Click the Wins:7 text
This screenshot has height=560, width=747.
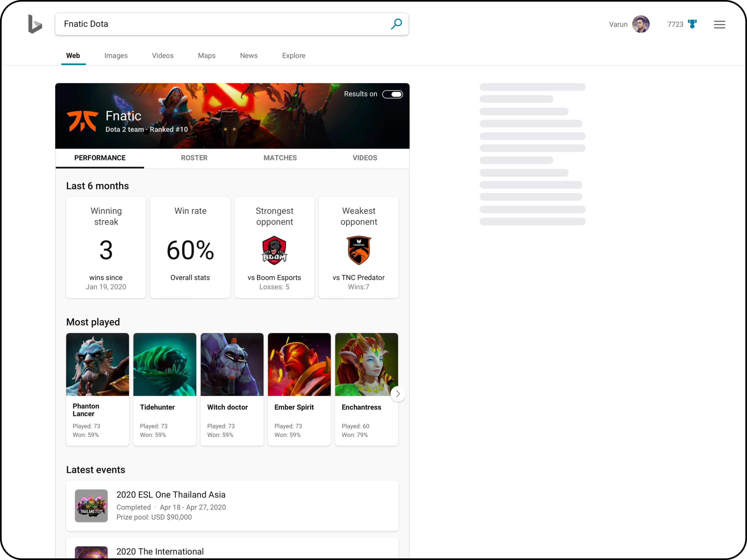point(359,287)
